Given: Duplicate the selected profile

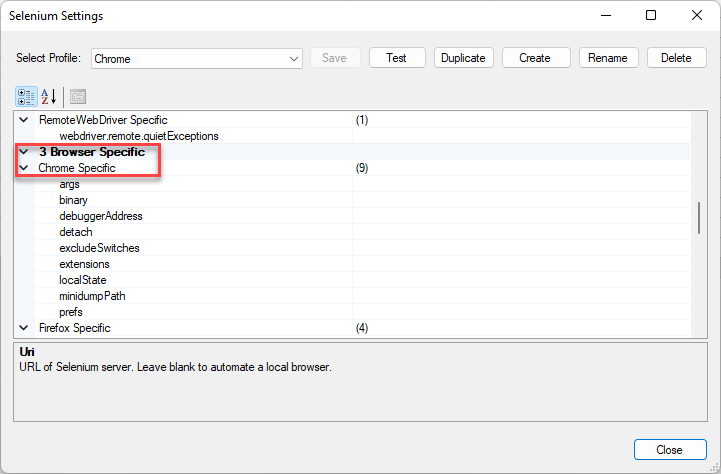Looking at the screenshot, I should pos(463,58).
